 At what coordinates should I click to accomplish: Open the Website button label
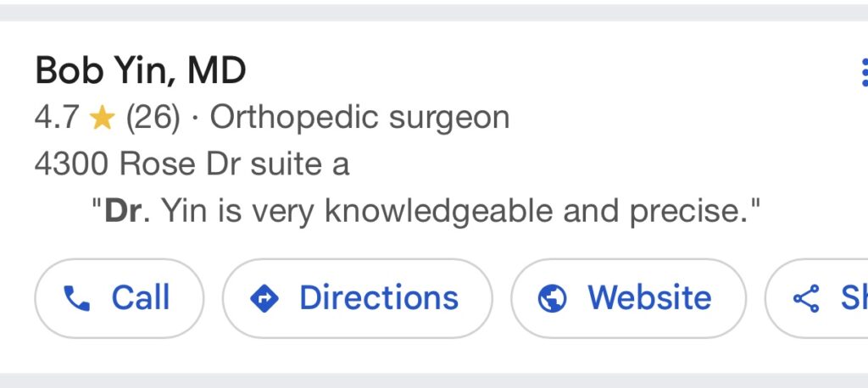click(649, 298)
